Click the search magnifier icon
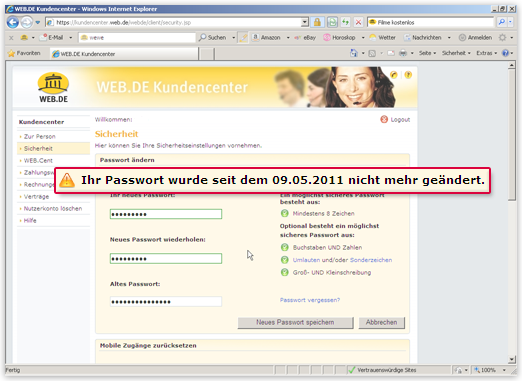The width and height of the screenshot is (522, 381). pyautogui.click(x=501, y=22)
